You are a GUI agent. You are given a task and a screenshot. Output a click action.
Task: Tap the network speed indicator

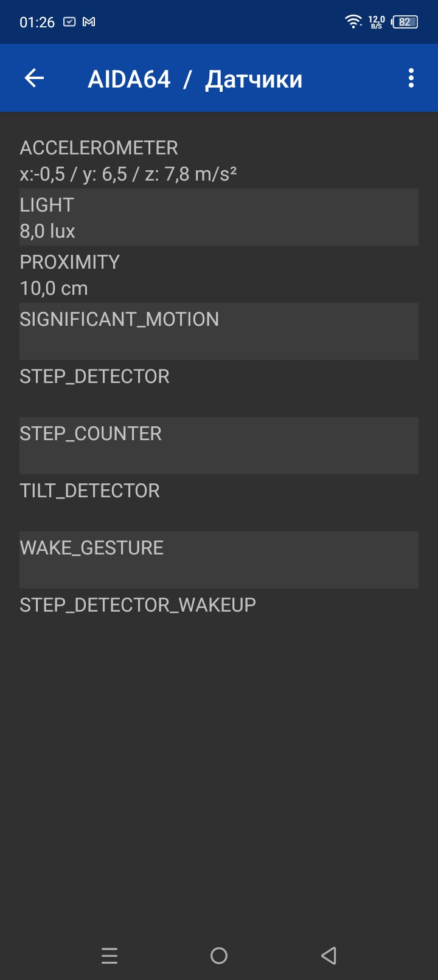[x=377, y=22]
